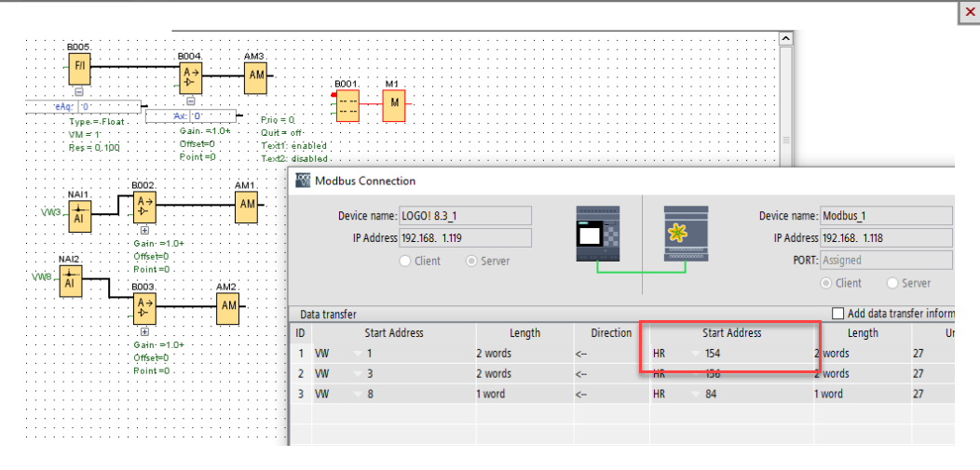Collapse parameters under block B005
This screenshot has width=980, height=470.
click(79, 92)
